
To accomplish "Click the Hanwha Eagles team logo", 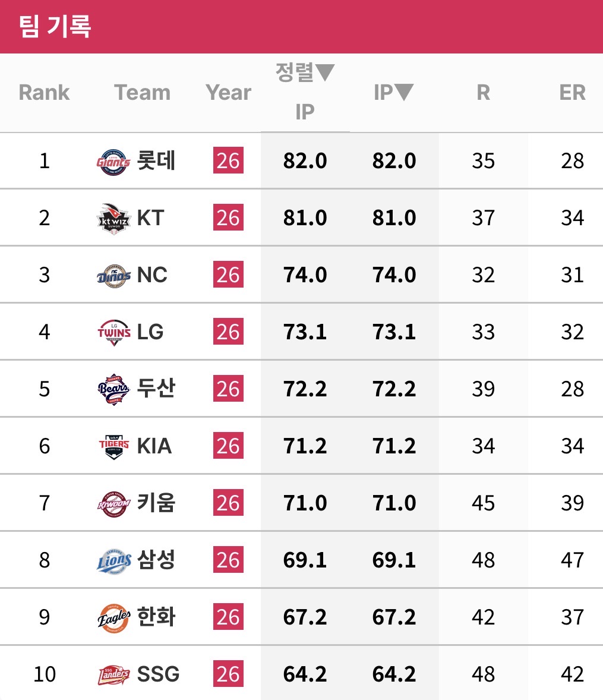I will pyautogui.click(x=113, y=617).
